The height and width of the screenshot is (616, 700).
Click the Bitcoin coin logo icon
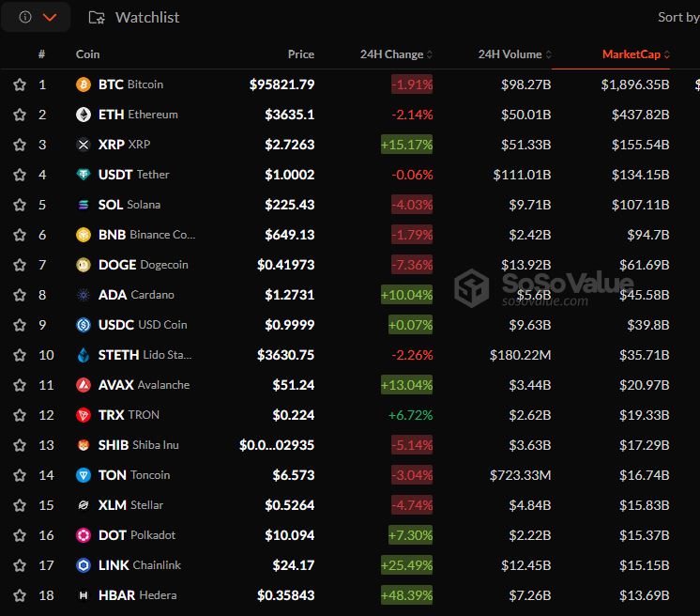pos(84,85)
